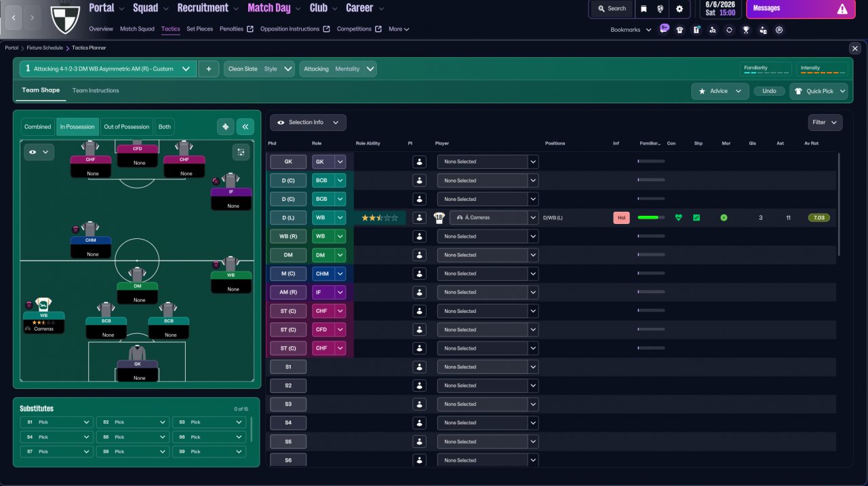Viewport: 868px width, 486px height.
Task: Open the S1 Pick substitute dropdown
Action: 56,422
